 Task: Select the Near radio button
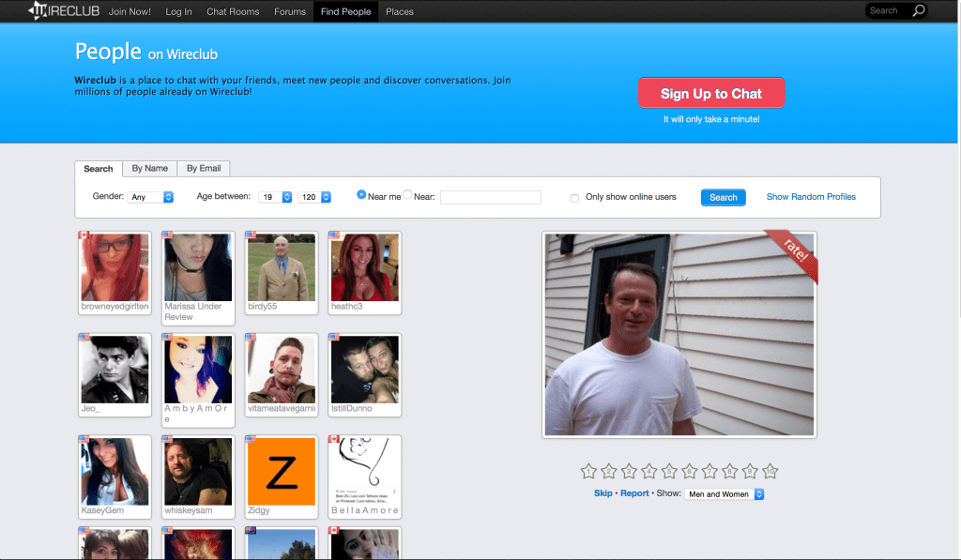407,194
